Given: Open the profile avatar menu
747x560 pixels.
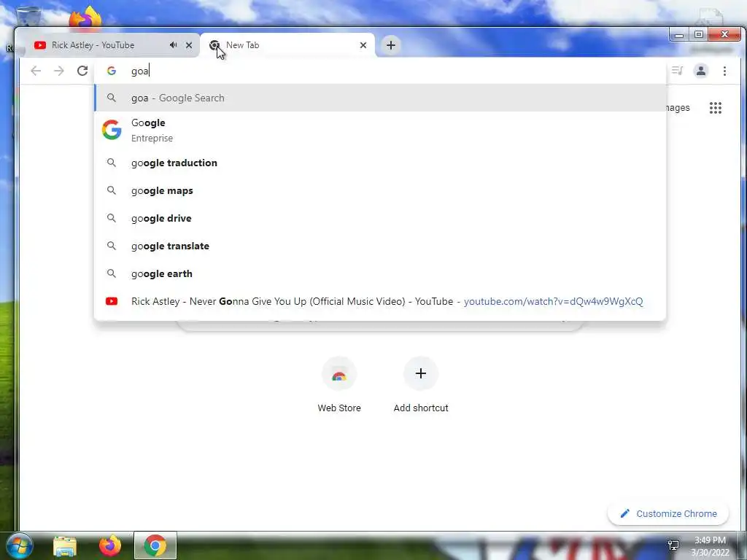Looking at the screenshot, I should pyautogui.click(x=701, y=71).
